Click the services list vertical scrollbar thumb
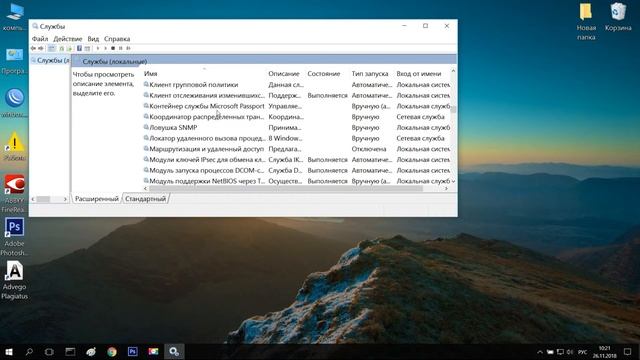Screen dimensions: 640x360 click(x=453, y=109)
